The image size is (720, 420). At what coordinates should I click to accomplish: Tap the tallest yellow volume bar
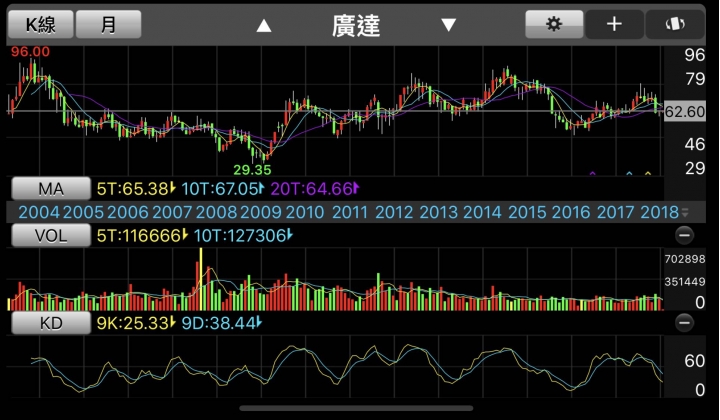pyautogui.click(x=201, y=279)
